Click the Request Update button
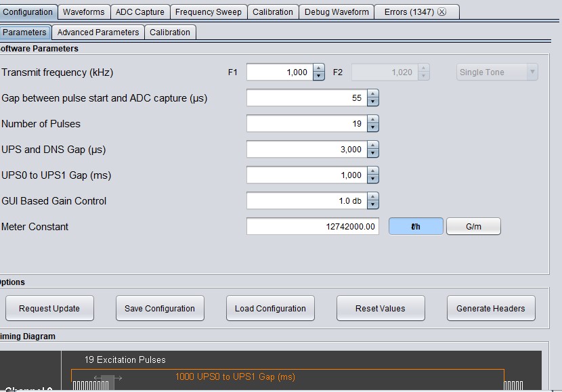The width and height of the screenshot is (562, 392). click(49, 308)
